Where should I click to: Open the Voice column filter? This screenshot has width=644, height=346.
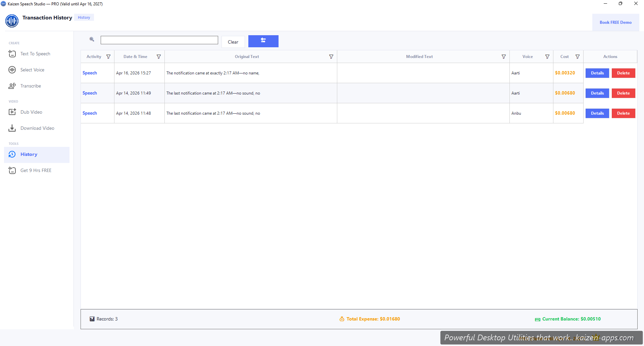[x=547, y=56]
